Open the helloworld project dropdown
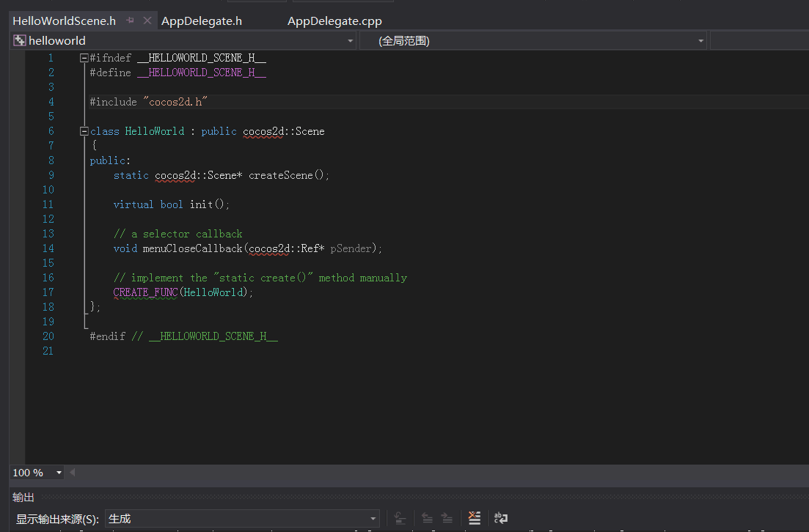The height and width of the screenshot is (532, 809). click(x=350, y=41)
